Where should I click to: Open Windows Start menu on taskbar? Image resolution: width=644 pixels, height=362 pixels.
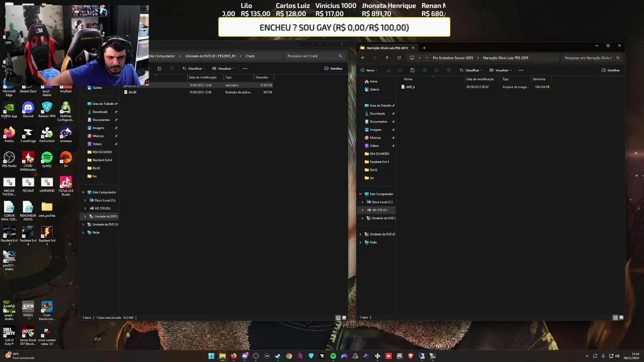(x=211, y=356)
